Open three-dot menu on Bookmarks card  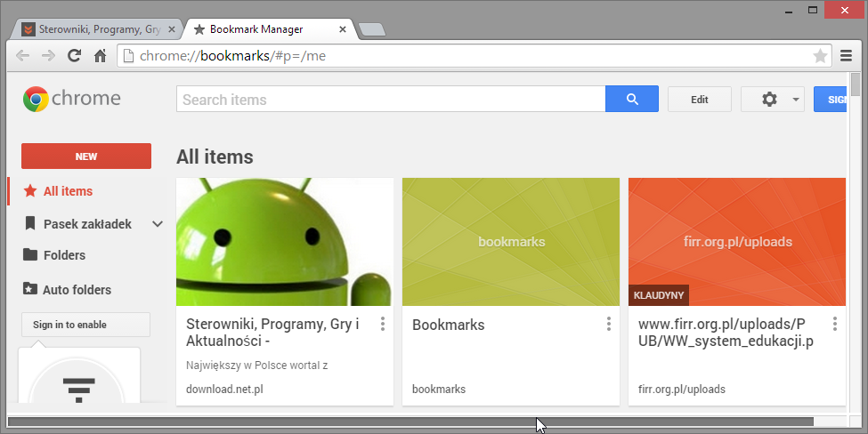click(608, 324)
